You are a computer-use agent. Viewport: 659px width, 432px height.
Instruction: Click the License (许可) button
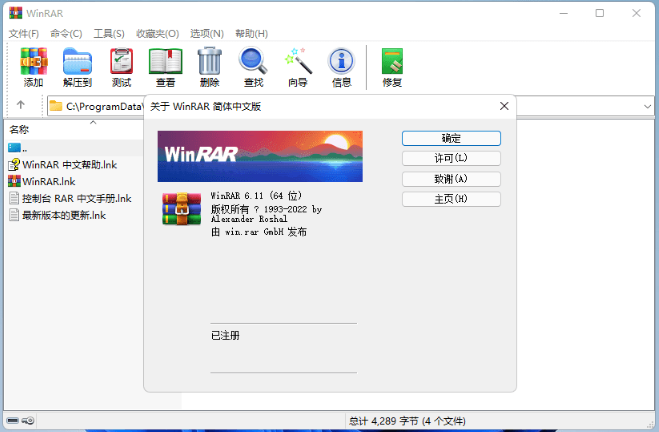point(451,158)
